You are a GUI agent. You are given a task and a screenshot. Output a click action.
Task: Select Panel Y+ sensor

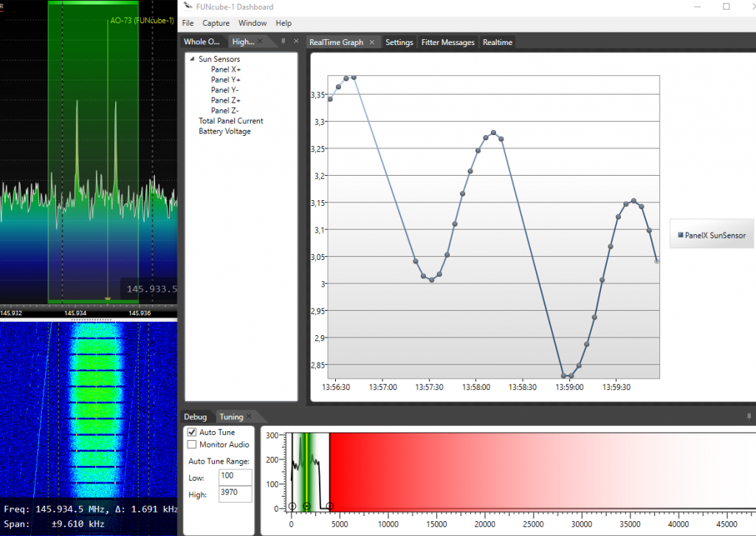pos(226,80)
